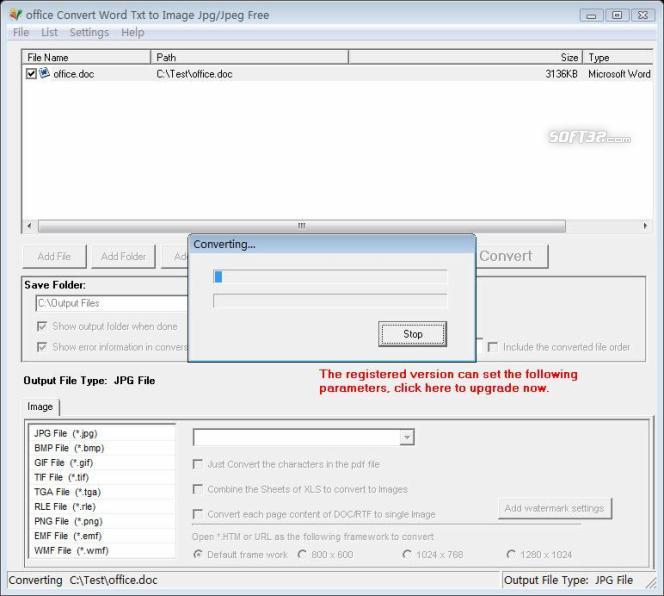Click the Save Folder path field
664x596 pixels.
tap(112, 303)
